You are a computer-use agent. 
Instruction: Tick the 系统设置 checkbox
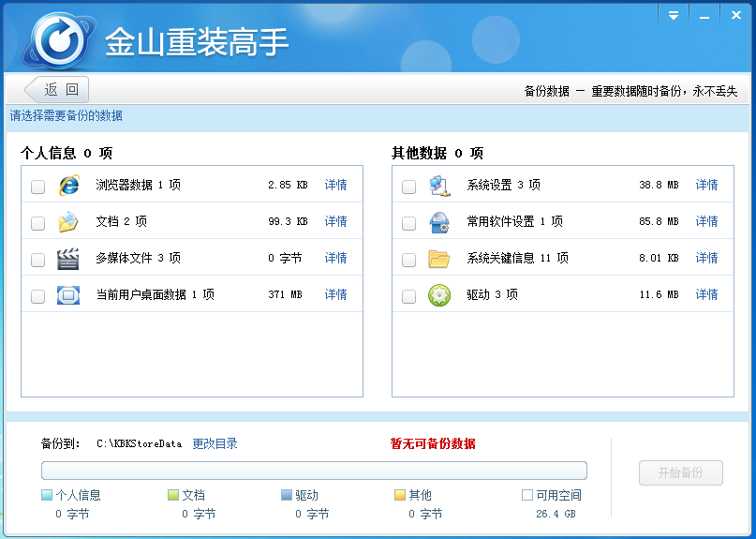coord(409,187)
